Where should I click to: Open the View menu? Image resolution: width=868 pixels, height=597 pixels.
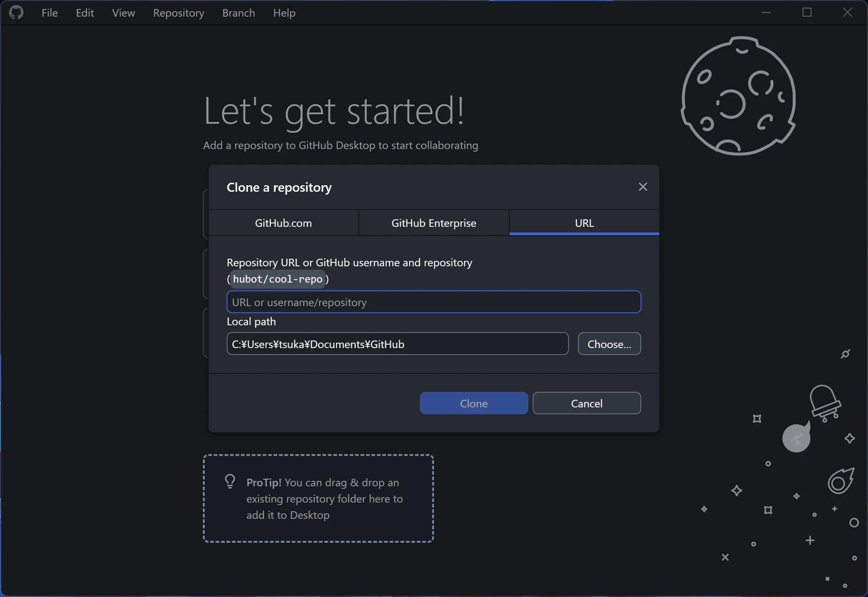[x=123, y=13]
